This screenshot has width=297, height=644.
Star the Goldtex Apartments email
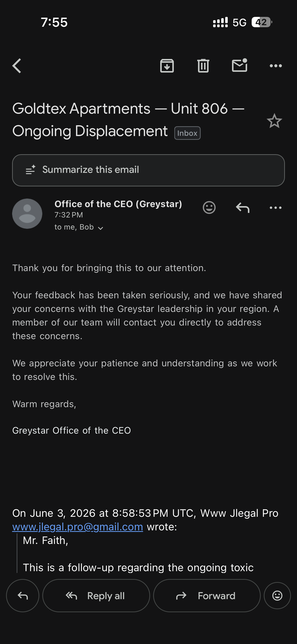coord(274,121)
